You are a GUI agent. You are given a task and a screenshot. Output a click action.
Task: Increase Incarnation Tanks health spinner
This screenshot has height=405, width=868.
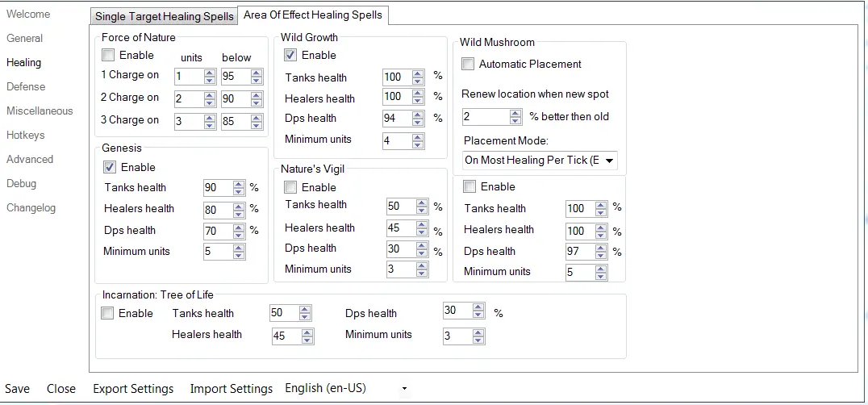click(x=304, y=309)
